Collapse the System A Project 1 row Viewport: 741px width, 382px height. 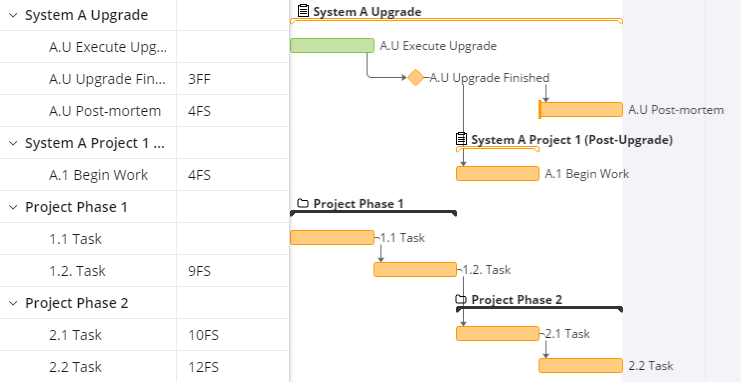[x=13, y=143]
